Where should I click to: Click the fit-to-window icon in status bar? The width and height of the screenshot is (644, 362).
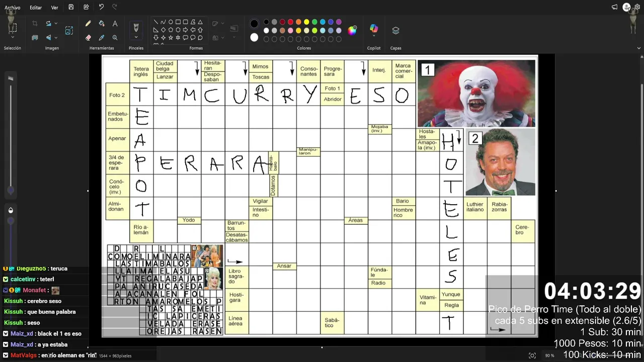pyautogui.click(x=532, y=355)
